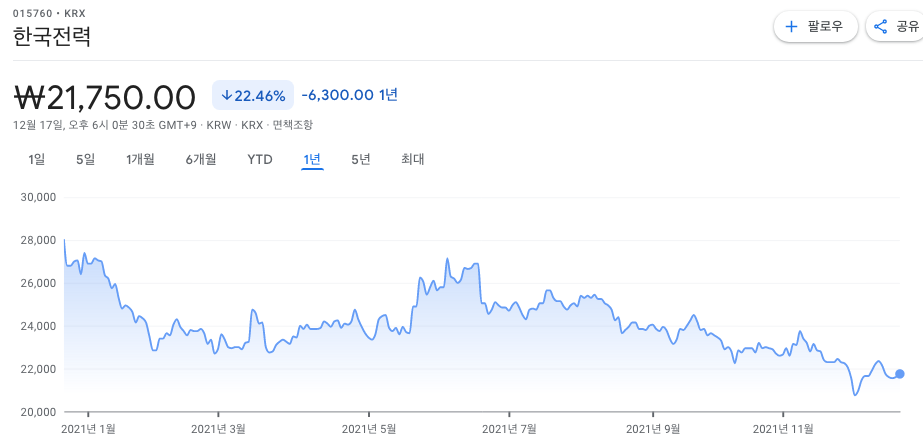Open the 5년 range tab

pyautogui.click(x=361, y=159)
